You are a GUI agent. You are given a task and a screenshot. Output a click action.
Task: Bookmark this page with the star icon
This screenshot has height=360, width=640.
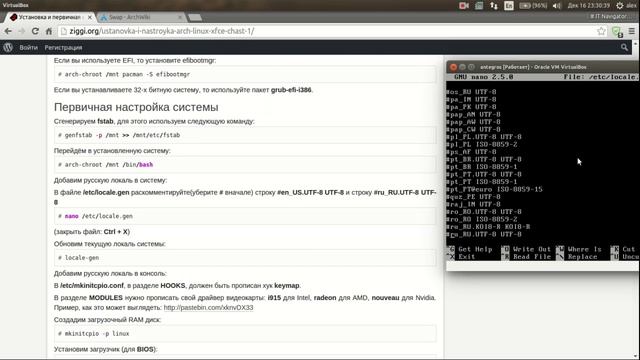click(601, 31)
